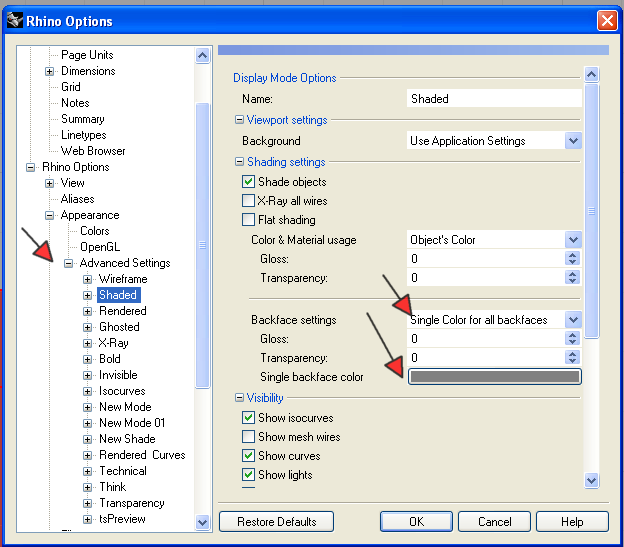Click the Rhino icon in the title bar
This screenshot has width=624, height=547.
pyautogui.click(x=16, y=20)
